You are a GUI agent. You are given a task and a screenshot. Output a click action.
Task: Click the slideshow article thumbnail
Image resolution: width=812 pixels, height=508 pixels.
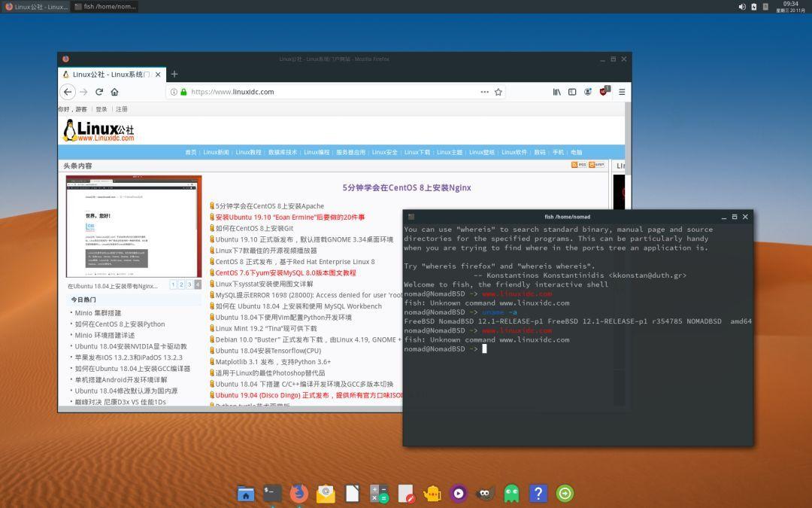pos(134,227)
